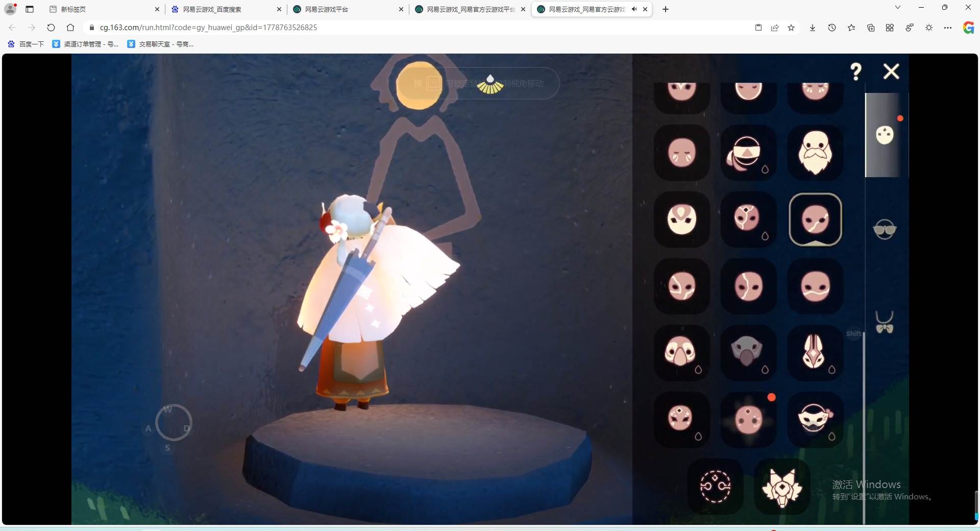Viewport: 980px width, 531px height.
Task: Close the 网易云游戏平台 tab
Action: pyautogui.click(x=401, y=9)
